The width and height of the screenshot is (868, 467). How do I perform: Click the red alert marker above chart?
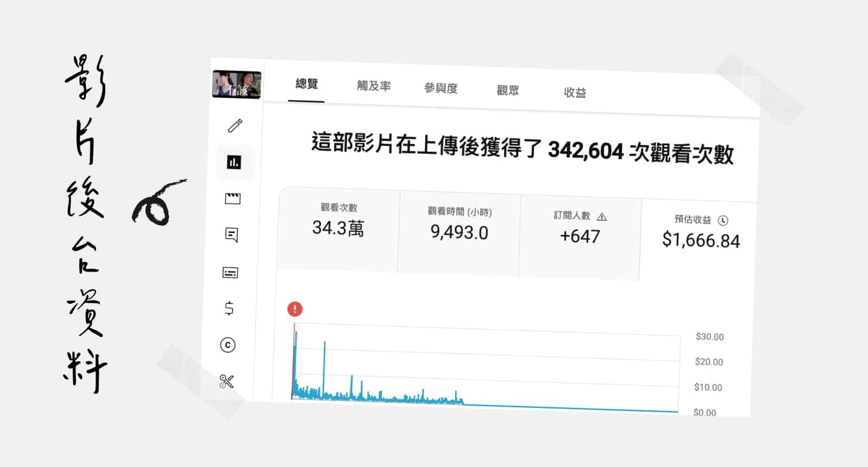(x=295, y=309)
